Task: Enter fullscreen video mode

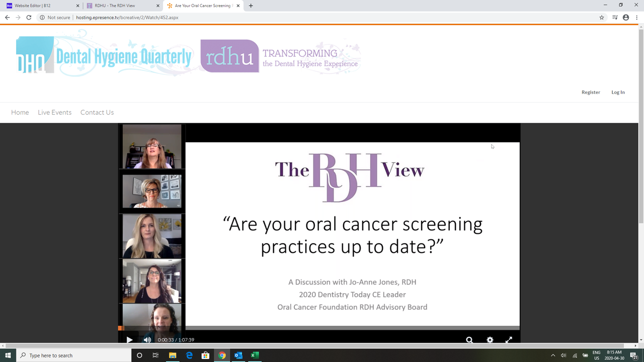Action: [509, 340]
